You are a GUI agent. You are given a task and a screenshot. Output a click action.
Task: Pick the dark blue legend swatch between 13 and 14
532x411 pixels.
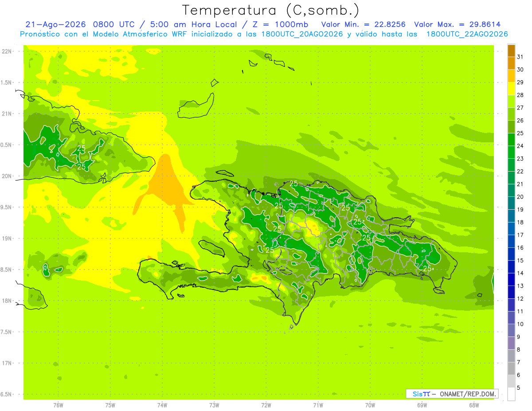[x=511, y=279]
